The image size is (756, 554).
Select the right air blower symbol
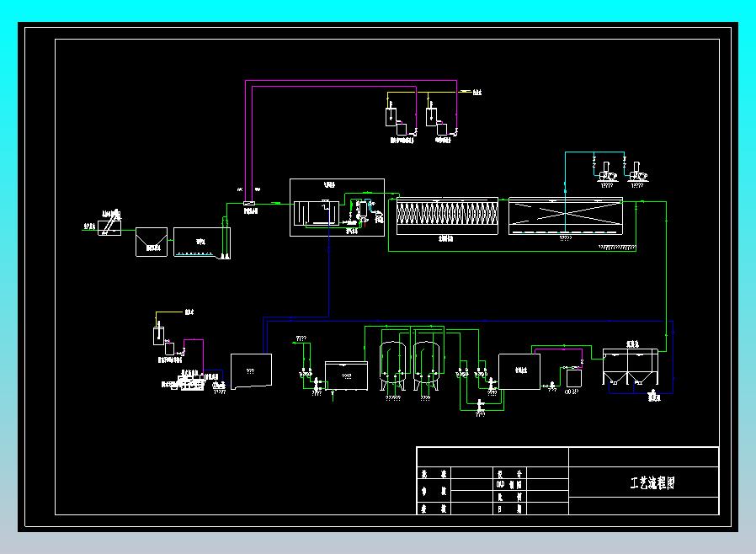coord(637,173)
